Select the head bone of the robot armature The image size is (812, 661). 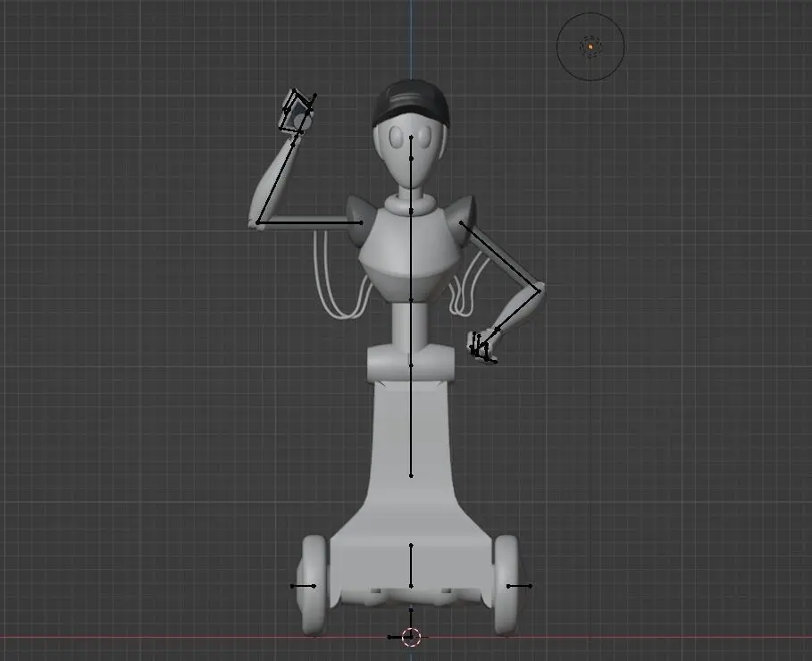coord(411,147)
